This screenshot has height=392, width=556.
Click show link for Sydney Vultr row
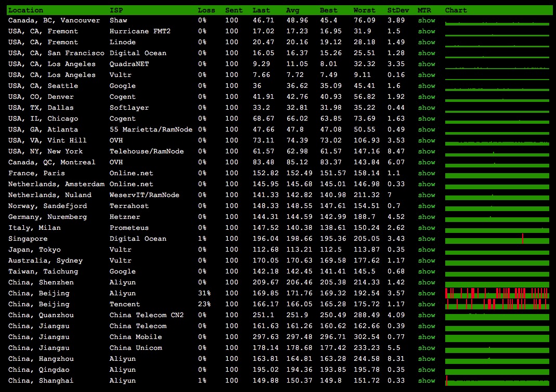(x=426, y=260)
